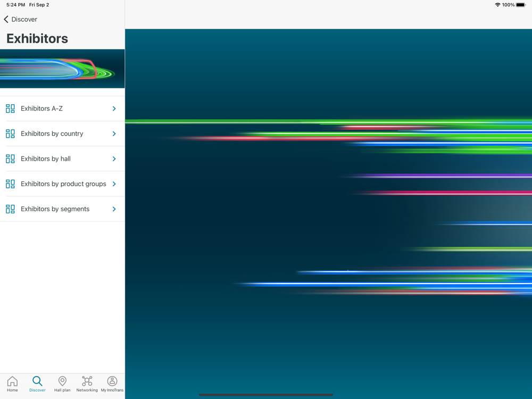Tap the back chevron icon beside Discover
This screenshot has width=532, height=399.
6,19
